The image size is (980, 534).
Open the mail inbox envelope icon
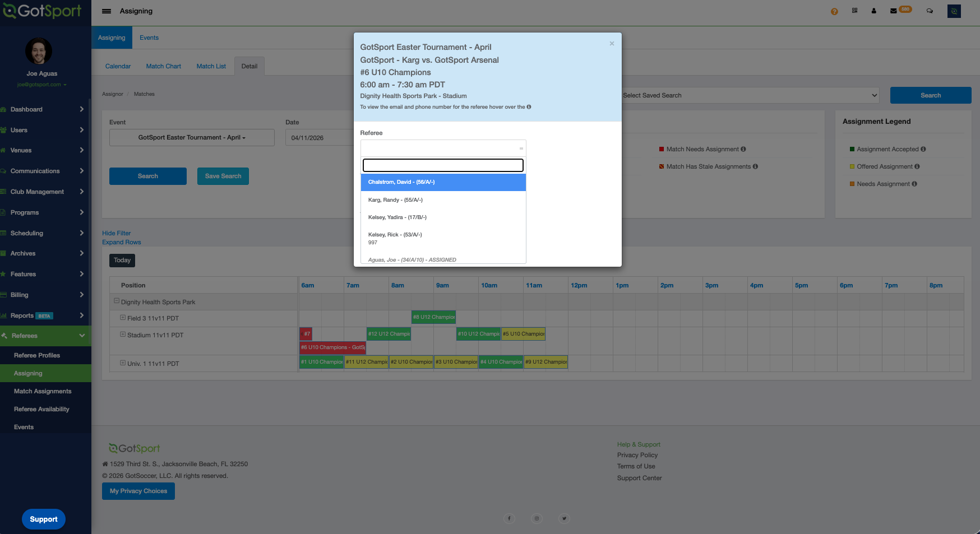894,11
